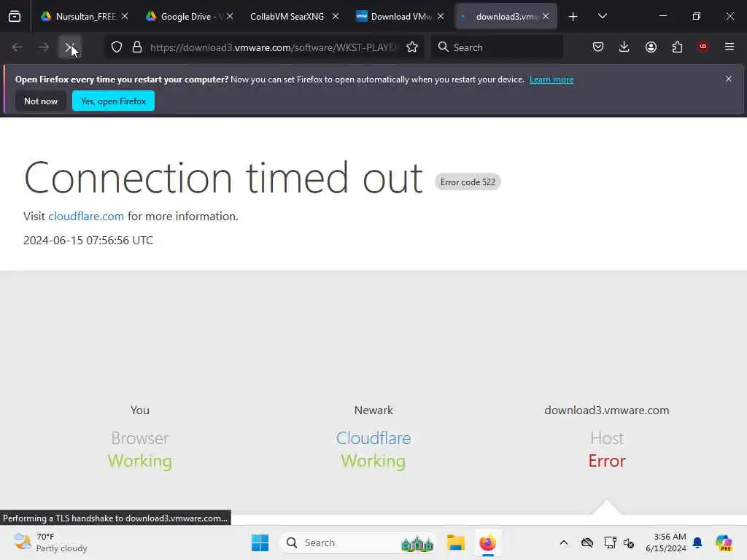Viewport: 747px width, 560px height.
Task: Open tracking protection shield icon
Action: (117, 47)
